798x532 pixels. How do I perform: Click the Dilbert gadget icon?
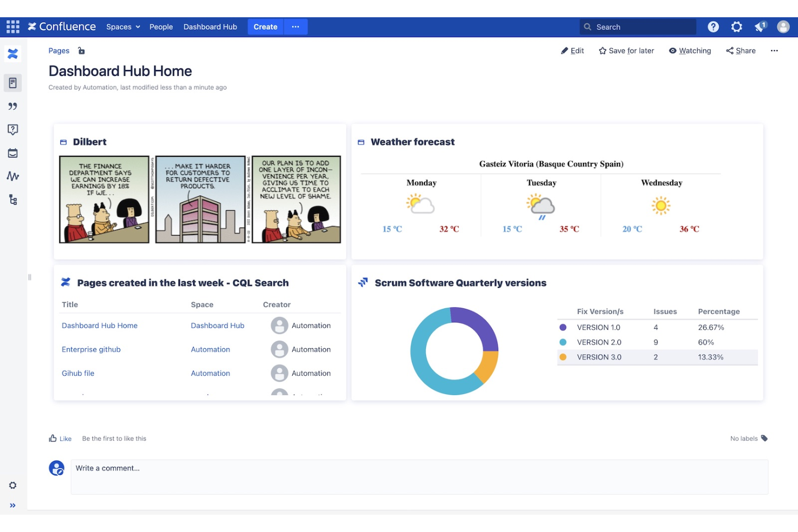click(x=63, y=142)
